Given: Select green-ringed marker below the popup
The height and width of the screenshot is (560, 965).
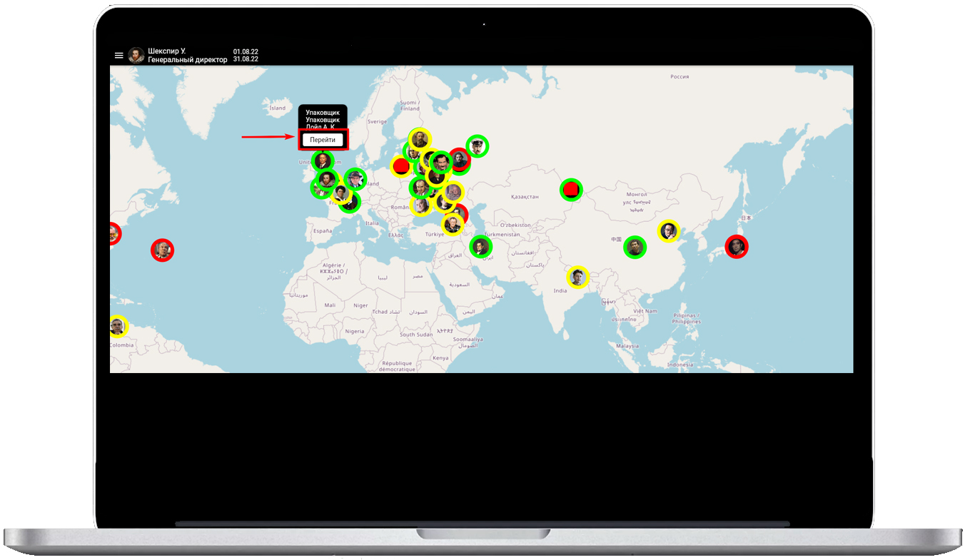Looking at the screenshot, I should 323,161.
